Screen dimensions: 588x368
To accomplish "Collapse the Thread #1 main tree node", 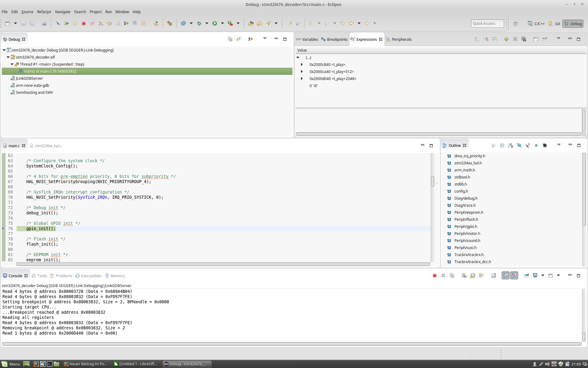I will (x=12, y=64).
